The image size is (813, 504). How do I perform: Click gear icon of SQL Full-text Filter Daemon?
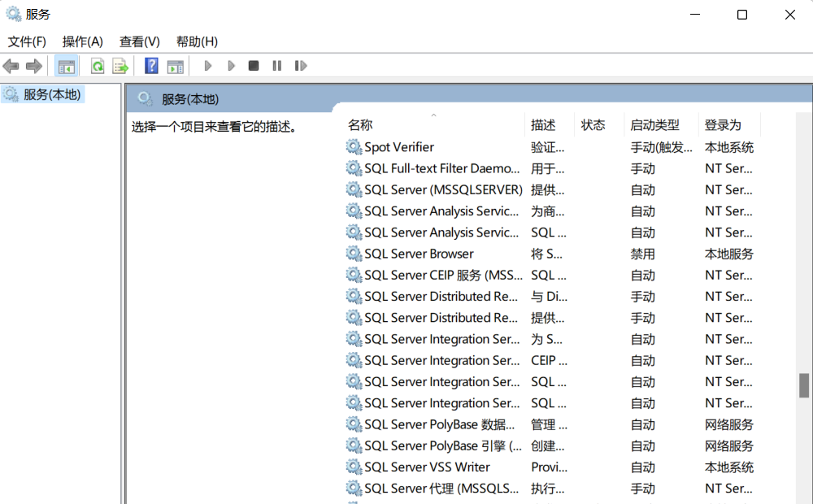[x=354, y=168]
